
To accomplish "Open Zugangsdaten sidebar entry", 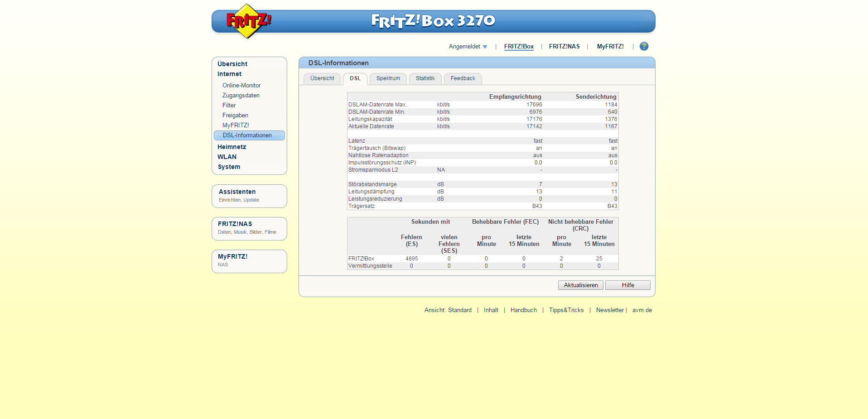I will [241, 95].
